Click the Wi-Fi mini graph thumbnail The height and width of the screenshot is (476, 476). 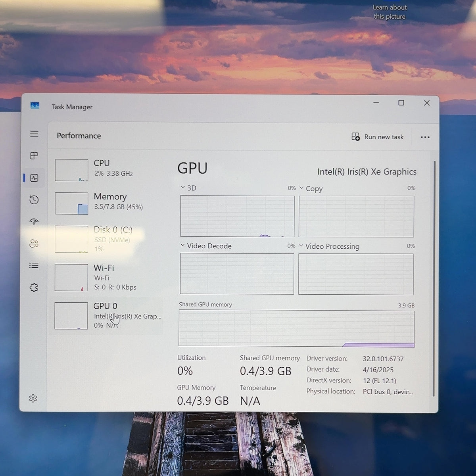pos(71,278)
